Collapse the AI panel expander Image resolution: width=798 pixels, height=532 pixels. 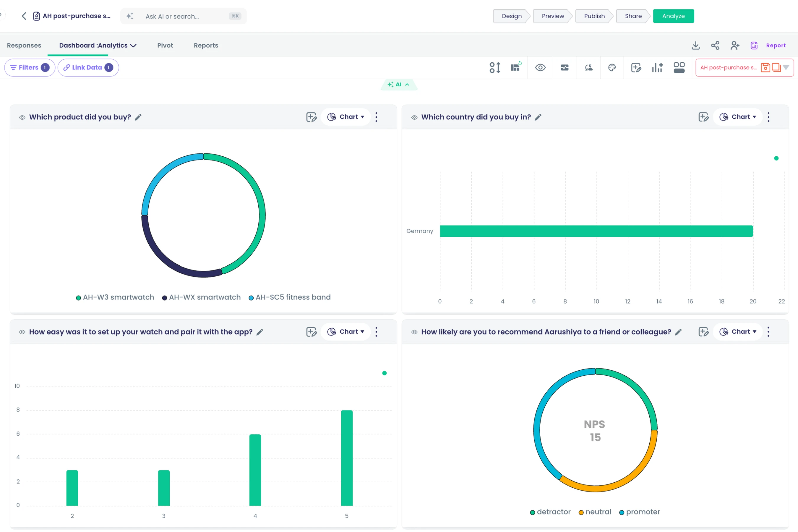coord(399,85)
